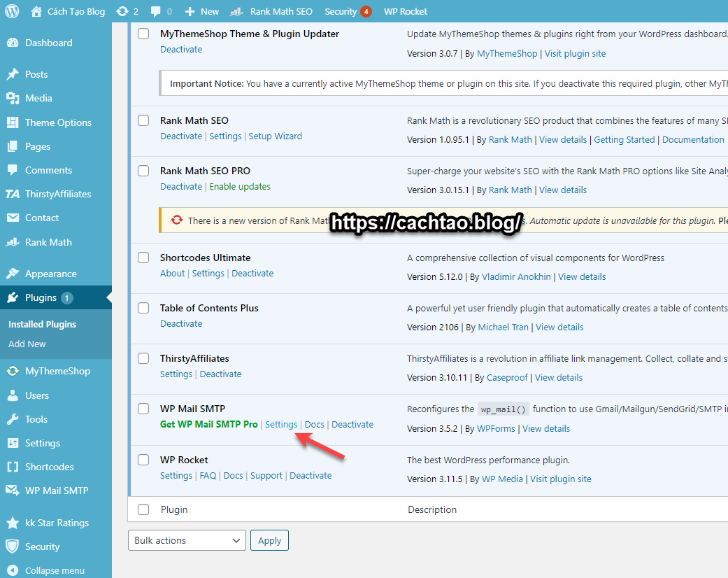Open the updates icon showing 2
This screenshot has height=578, width=728.
tap(122, 12)
